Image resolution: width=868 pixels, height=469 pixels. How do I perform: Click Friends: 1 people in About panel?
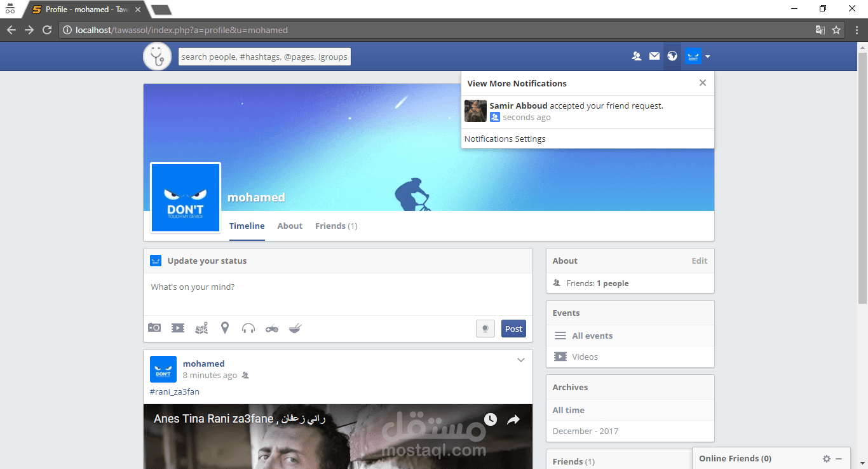tap(597, 283)
